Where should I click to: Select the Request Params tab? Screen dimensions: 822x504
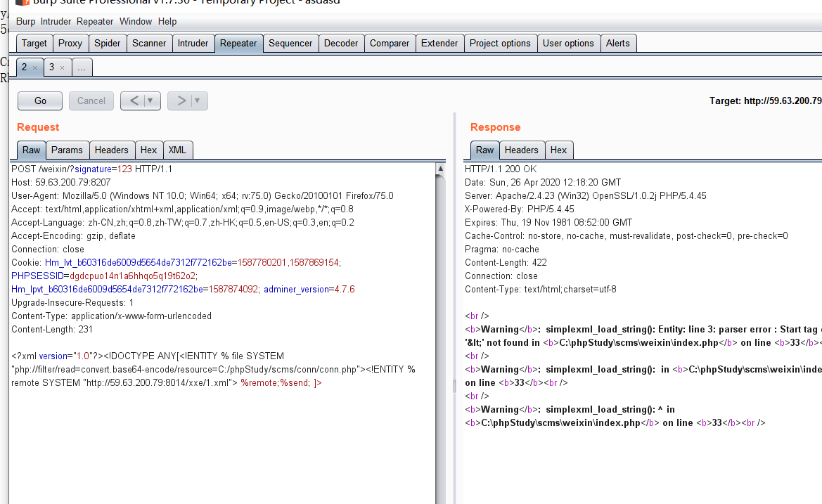[67, 150]
